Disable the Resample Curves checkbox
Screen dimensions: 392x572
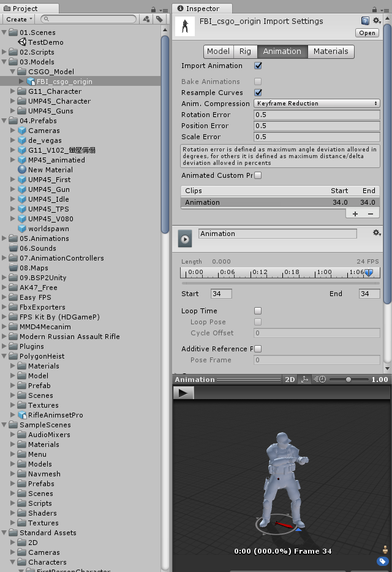(258, 93)
